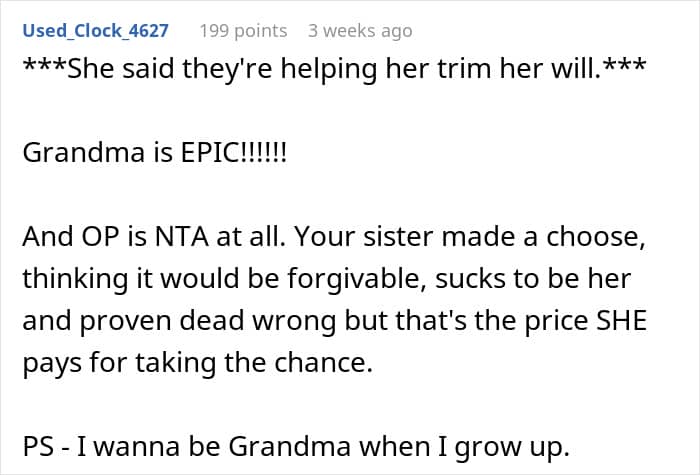Click the trailing asterisks after will.
Image resolution: width=700 pixels, height=475 pixels.
pyautogui.click(x=624, y=65)
